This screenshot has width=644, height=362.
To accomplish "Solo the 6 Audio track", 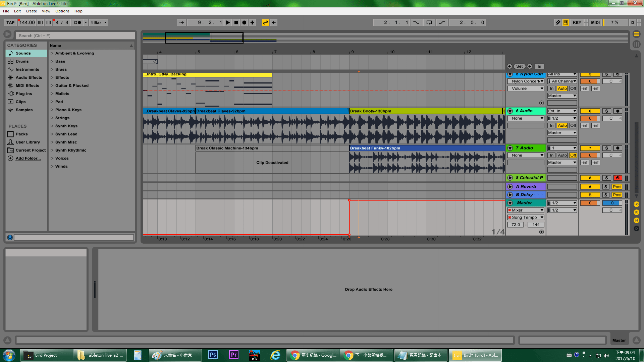I will tap(606, 111).
